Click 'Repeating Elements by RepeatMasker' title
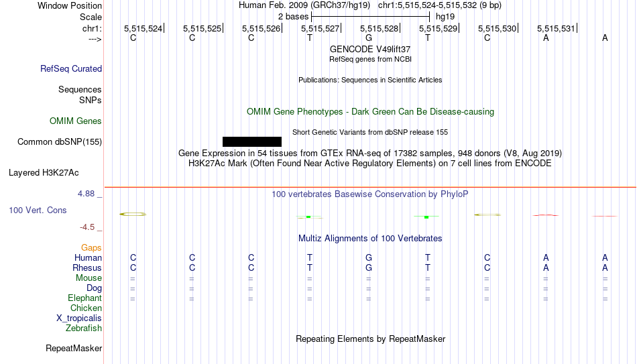This screenshot has width=637, height=364. [371, 339]
